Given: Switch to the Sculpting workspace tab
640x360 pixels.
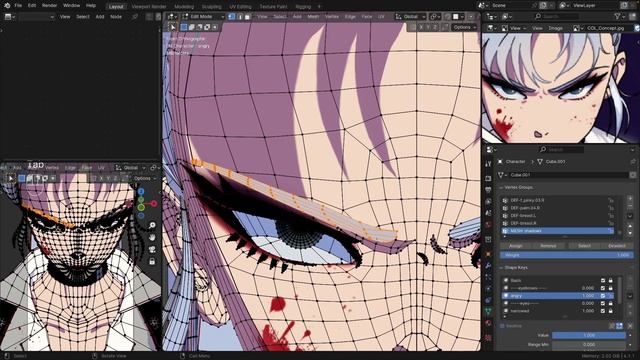Looking at the screenshot, I should 211,7.
